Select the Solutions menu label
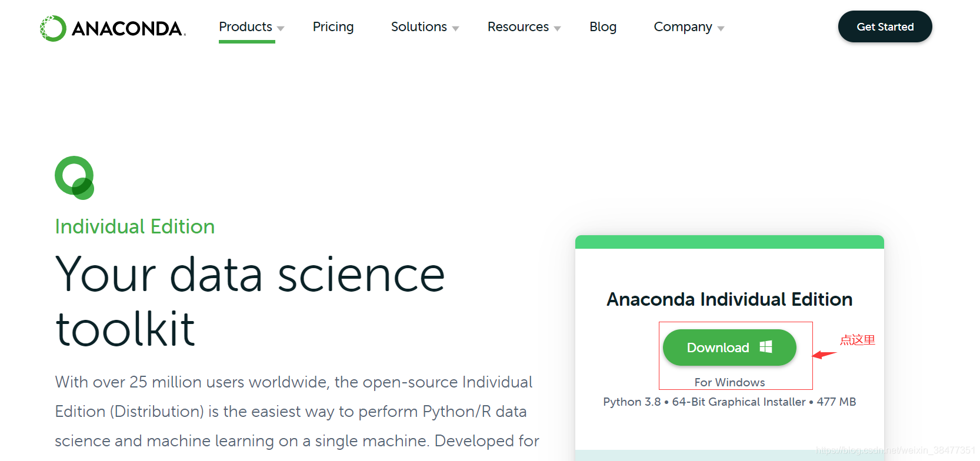Image resolution: width=980 pixels, height=461 pixels. click(x=419, y=27)
